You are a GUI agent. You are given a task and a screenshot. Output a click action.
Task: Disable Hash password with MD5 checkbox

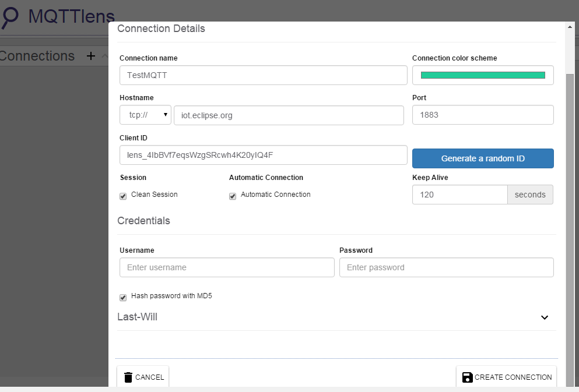123,298
